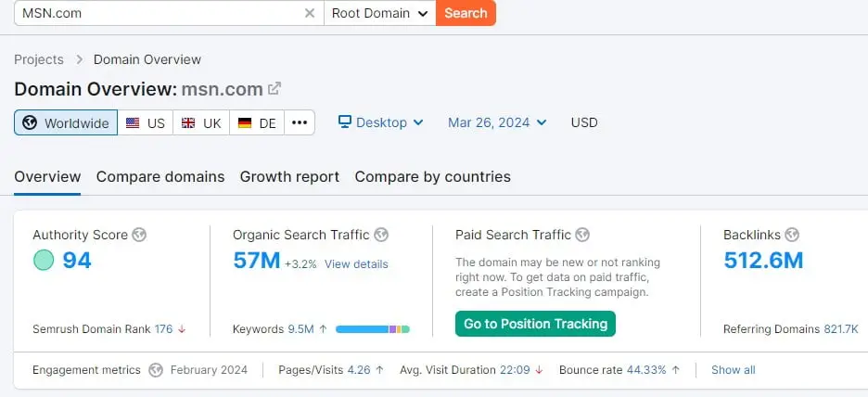Image resolution: width=868 pixels, height=397 pixels.
Task: Click the Domain Overview breadcrumb
Action: click(147, 59)
